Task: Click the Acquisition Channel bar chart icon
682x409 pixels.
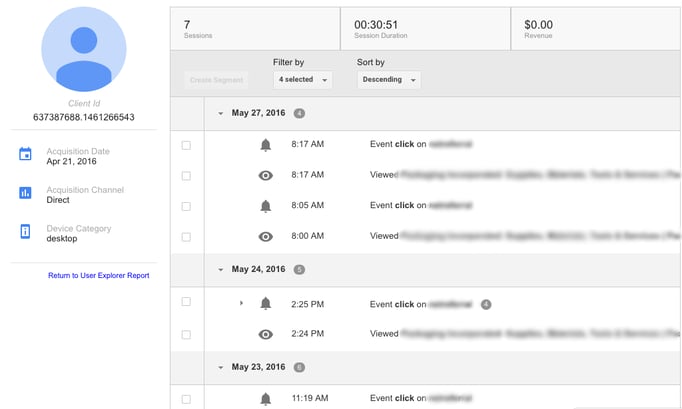Action: (25, 193)
